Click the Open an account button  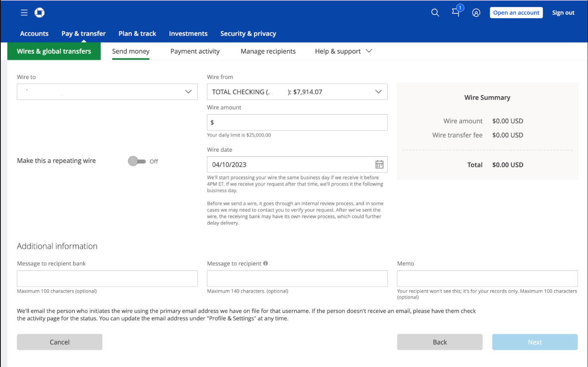(516, 12)
